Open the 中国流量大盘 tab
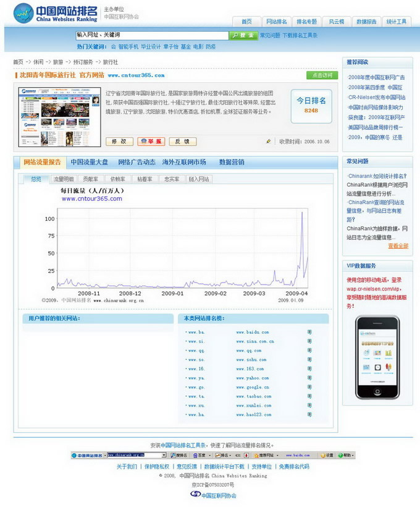 point(89,163)
